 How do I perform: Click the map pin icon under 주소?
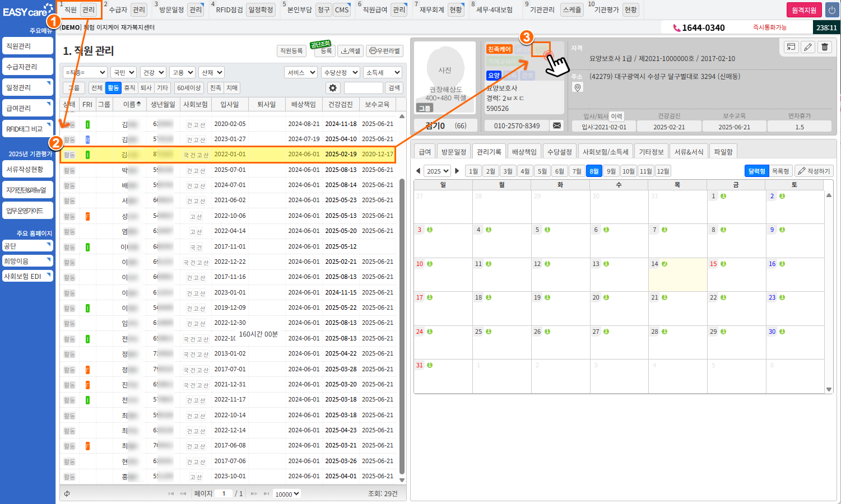click(x=578, y=87)
